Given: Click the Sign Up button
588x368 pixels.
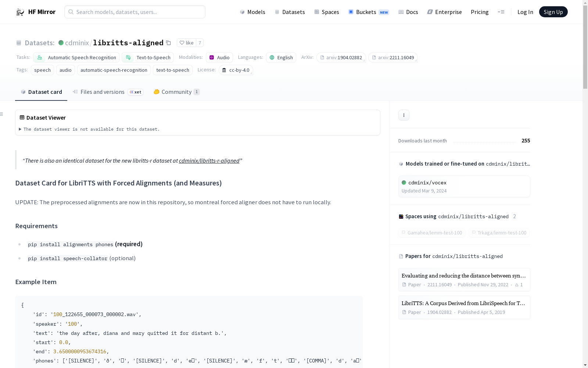Looking at the screenshot, I should [x=553, y=12].
